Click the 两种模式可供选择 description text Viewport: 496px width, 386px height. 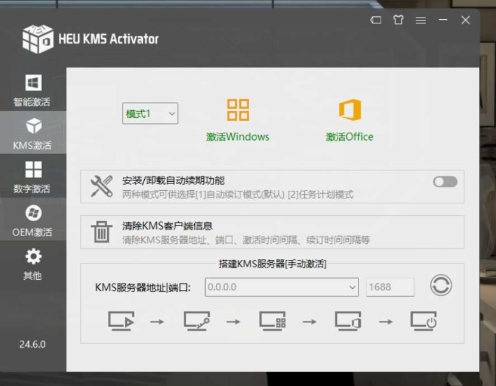pos(238,194)
